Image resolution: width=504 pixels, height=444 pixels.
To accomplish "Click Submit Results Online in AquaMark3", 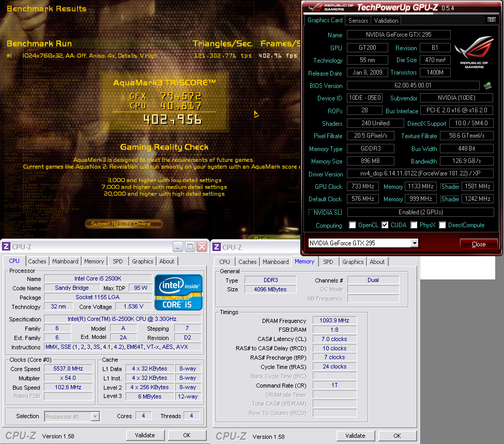I will tap(123, 224).
